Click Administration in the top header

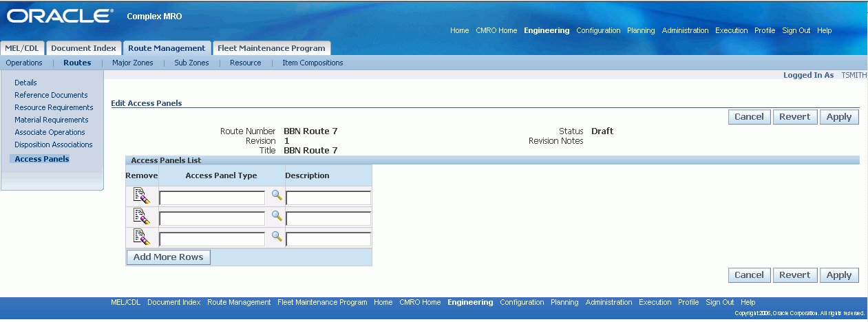click(685, 30)
